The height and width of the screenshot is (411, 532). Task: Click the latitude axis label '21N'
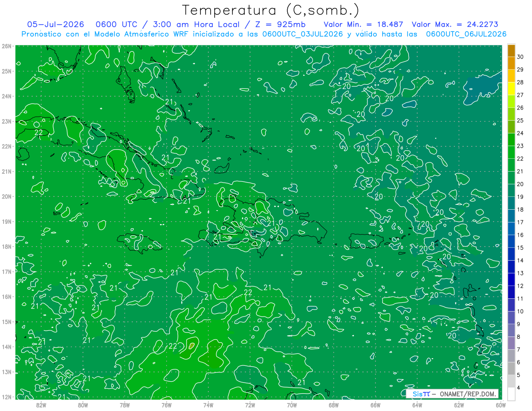click(7, 172)
